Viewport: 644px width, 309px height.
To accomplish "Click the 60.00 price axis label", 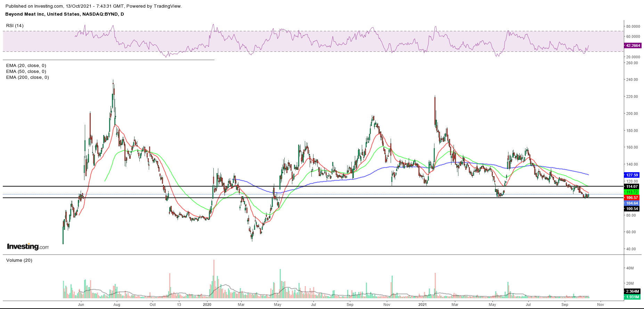I will pyautogui.click(x=631, y=232).
